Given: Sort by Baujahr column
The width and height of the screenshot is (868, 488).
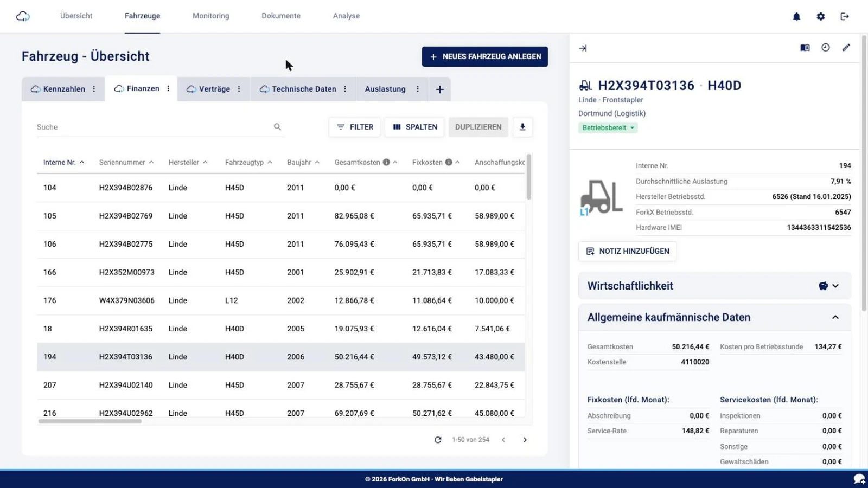Looking at the screenshot, I should 303,162.
